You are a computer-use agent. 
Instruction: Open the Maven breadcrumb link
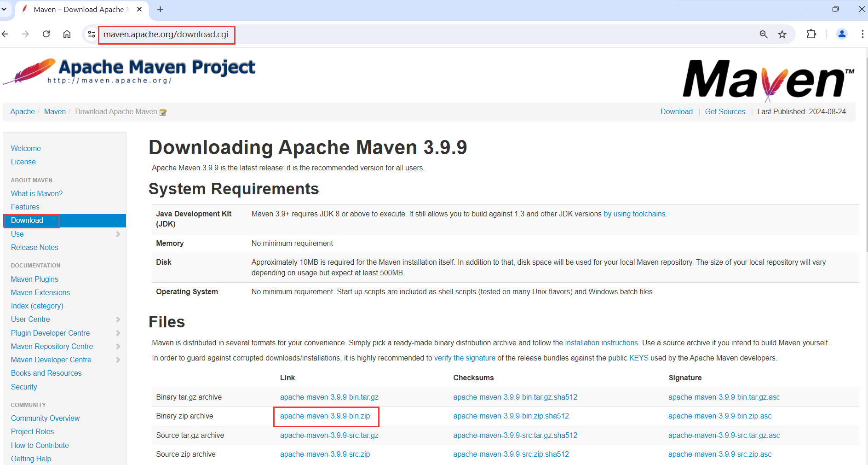pos(55,112)
